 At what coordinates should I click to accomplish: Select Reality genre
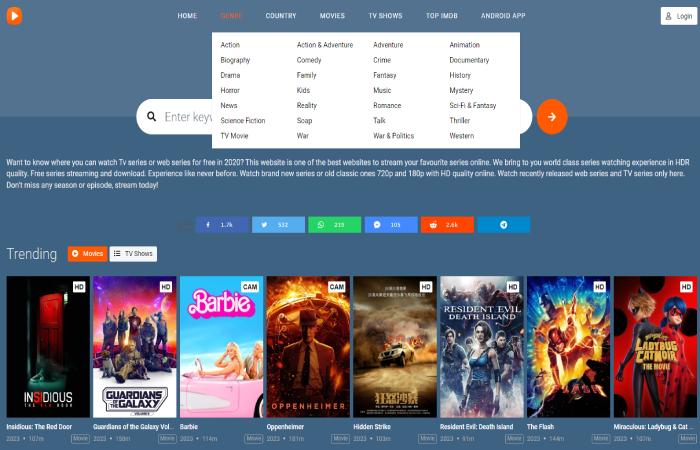click(307, 105)
